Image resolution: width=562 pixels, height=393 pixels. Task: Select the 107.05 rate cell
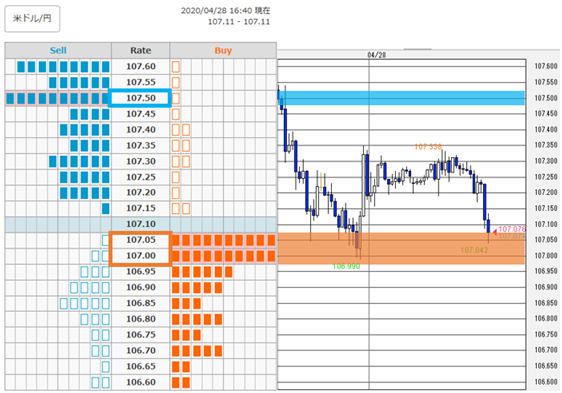click(x=140, y=240)
